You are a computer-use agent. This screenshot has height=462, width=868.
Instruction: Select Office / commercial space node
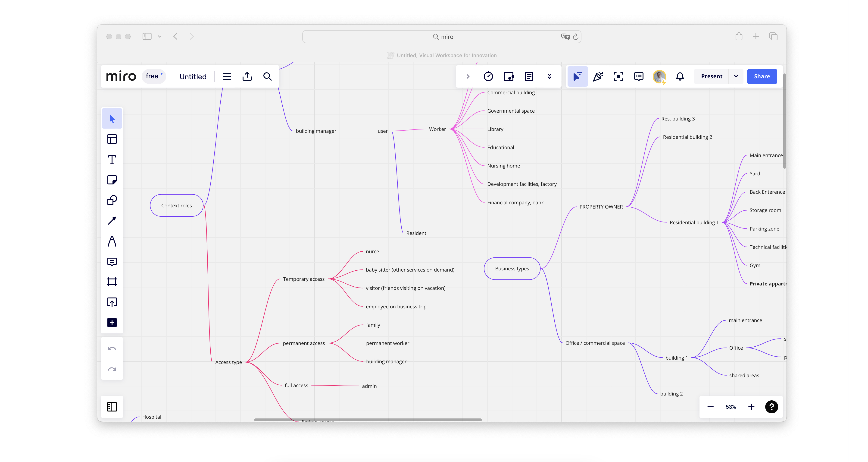[595, 343]
